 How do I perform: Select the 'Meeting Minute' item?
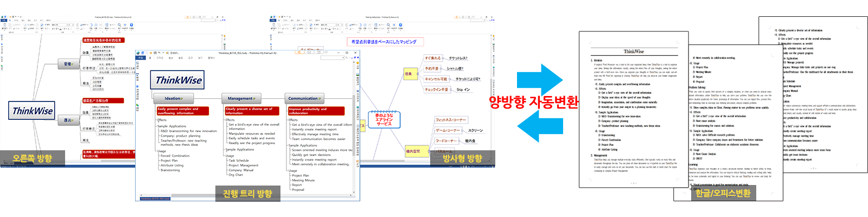coord(303,180)
